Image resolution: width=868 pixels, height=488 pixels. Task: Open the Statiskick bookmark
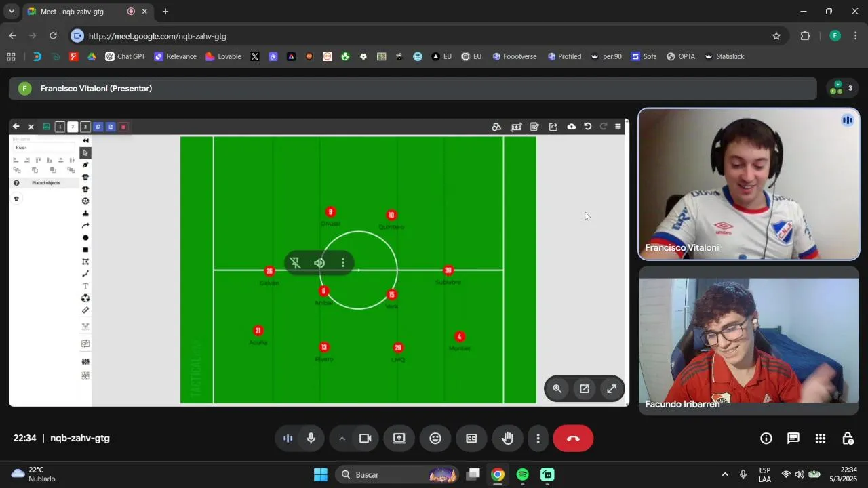point(724,56)
